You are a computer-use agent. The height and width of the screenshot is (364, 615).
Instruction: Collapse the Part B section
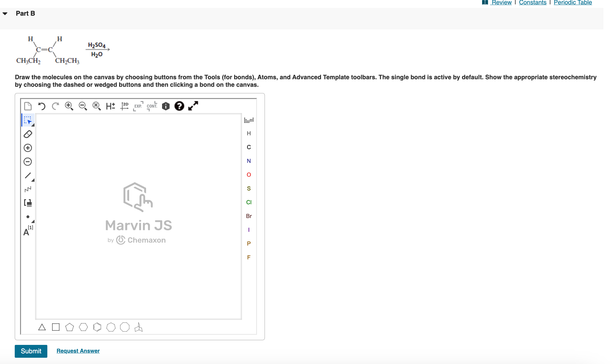click(4, 13)
